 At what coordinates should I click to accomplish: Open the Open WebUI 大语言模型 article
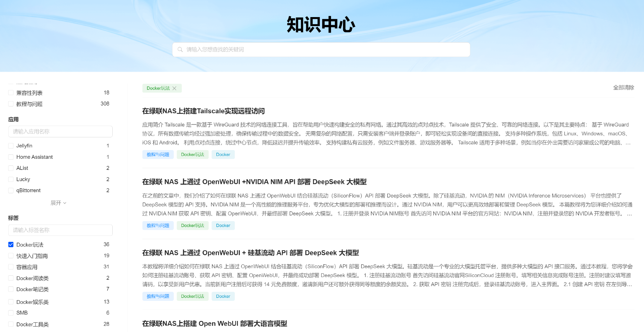point(215,324)
